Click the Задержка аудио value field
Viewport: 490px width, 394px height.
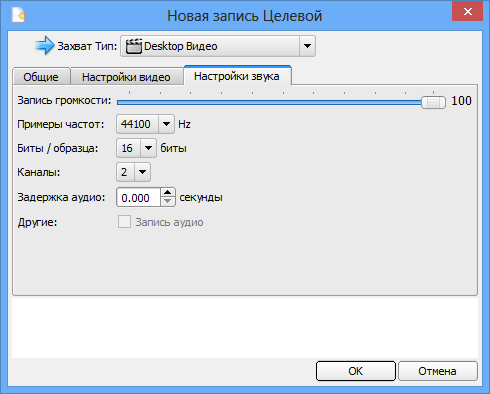click(x=138, y=198)
